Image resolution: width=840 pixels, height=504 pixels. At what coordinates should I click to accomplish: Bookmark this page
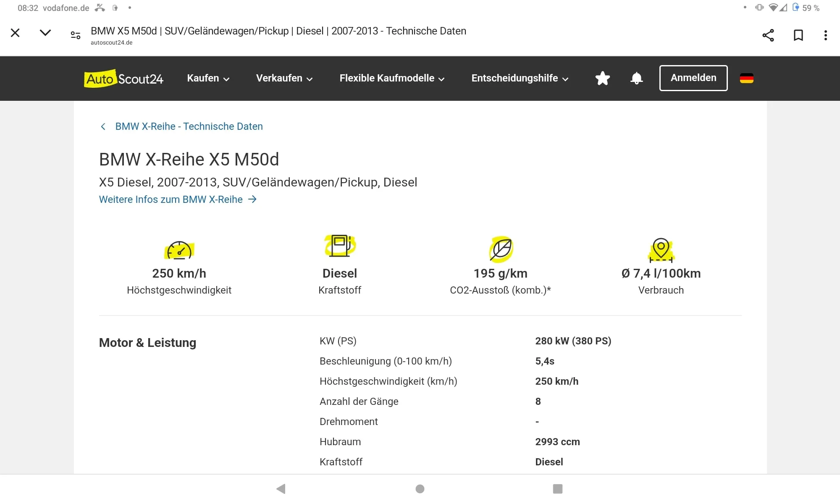point(798,35)
